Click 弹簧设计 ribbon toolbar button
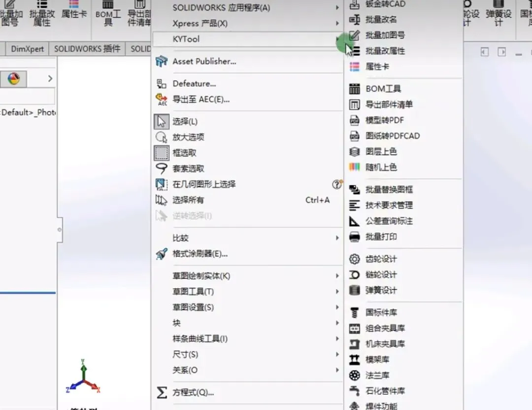The width and height of the screenshot is (532, 410). [x=499, y=14]
